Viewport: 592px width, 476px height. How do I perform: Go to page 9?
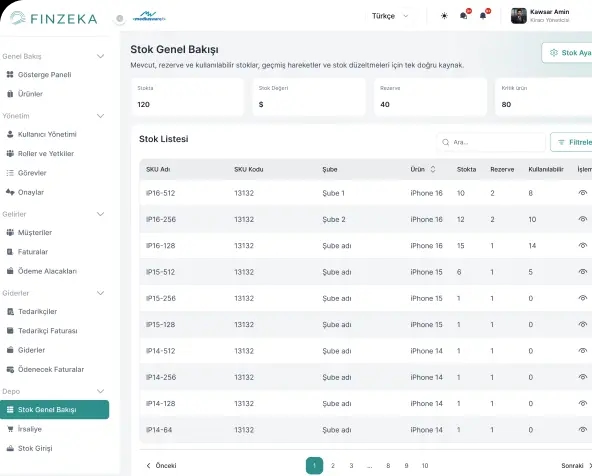406,465
